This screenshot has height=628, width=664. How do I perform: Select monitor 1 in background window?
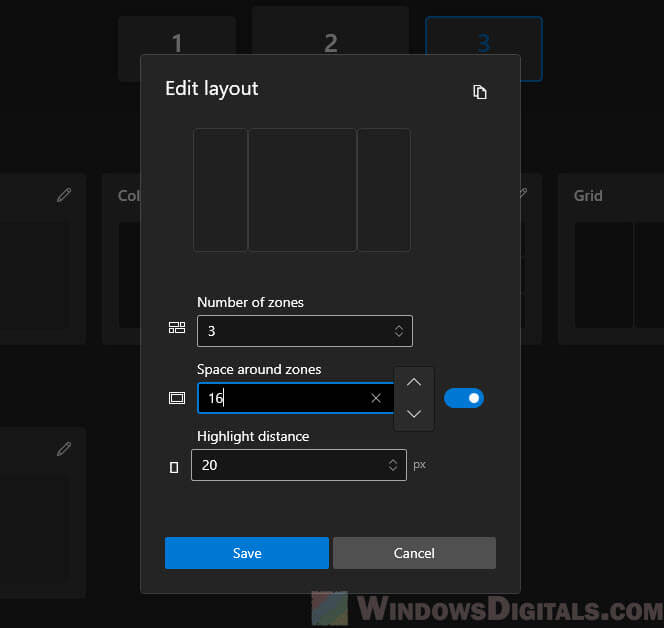pos(177,36)
